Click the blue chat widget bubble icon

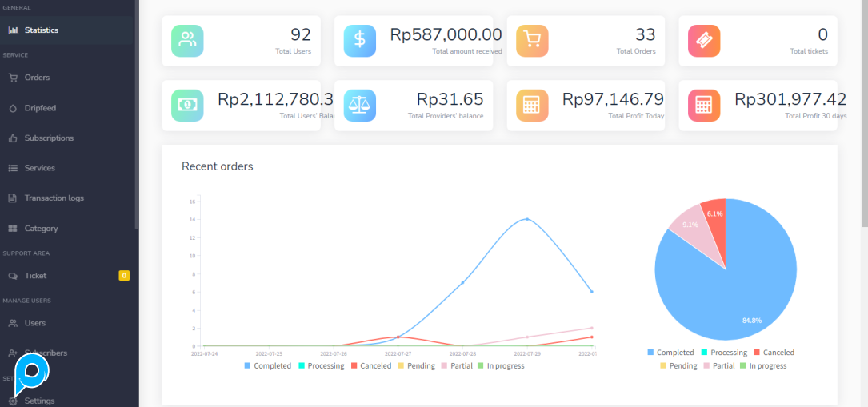[33, 372]
